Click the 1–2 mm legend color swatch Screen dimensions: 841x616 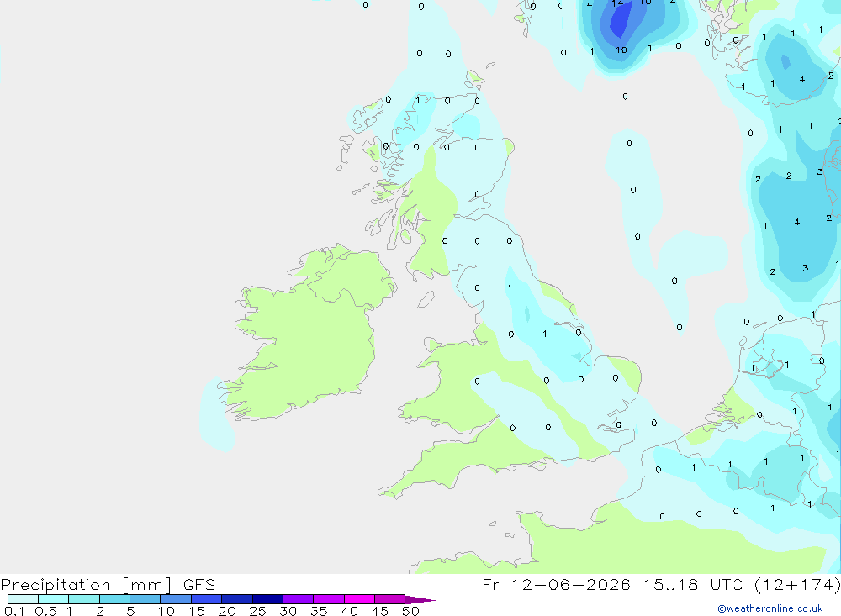(84, 599)
